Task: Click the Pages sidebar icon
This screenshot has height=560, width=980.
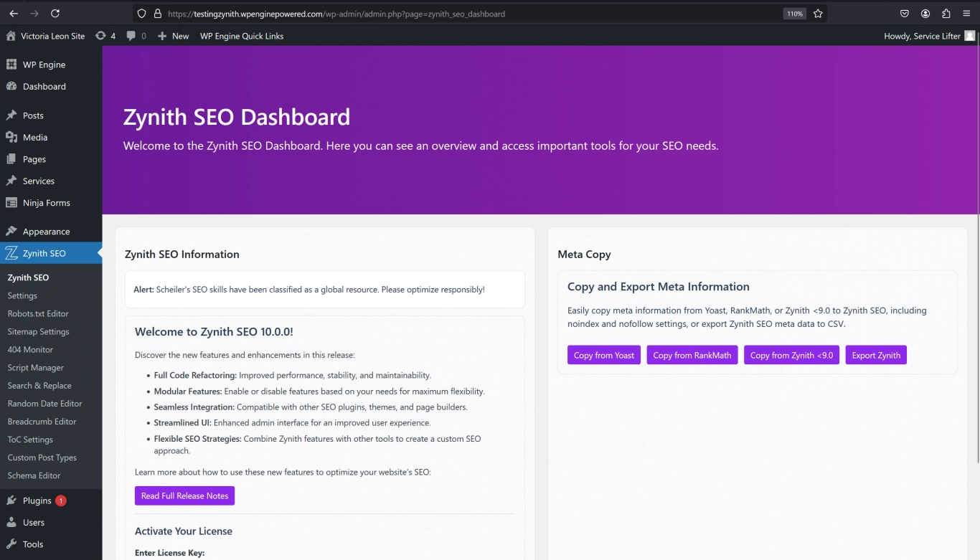Action: (11, 159)
